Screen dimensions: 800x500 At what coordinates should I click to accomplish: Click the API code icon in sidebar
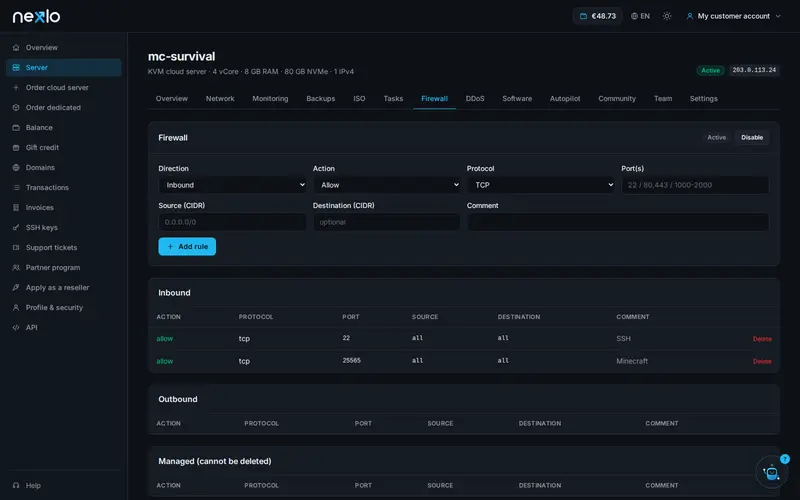(16, 328)
